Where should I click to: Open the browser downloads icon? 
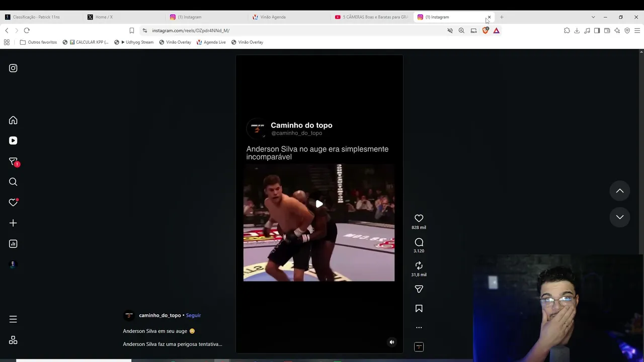577,31
